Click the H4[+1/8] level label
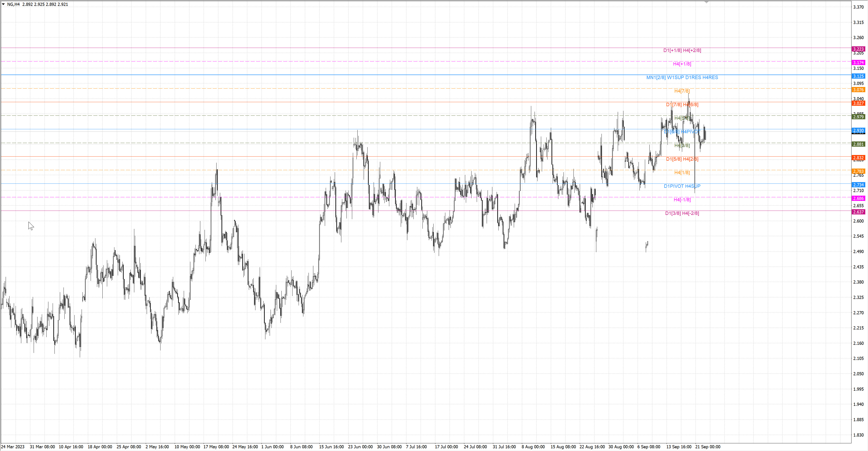This screenshot has height=451, width=868. (682, 64)
